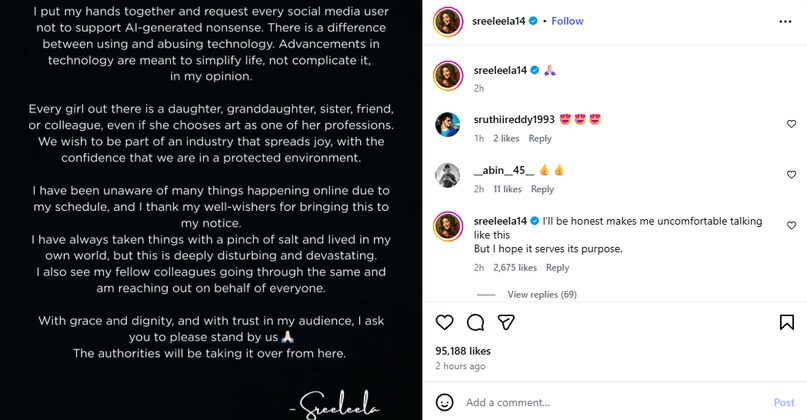The image size is (807, 420).
Task: Like sreeleela14's honest reply comment
Action: tap(791, 226)
